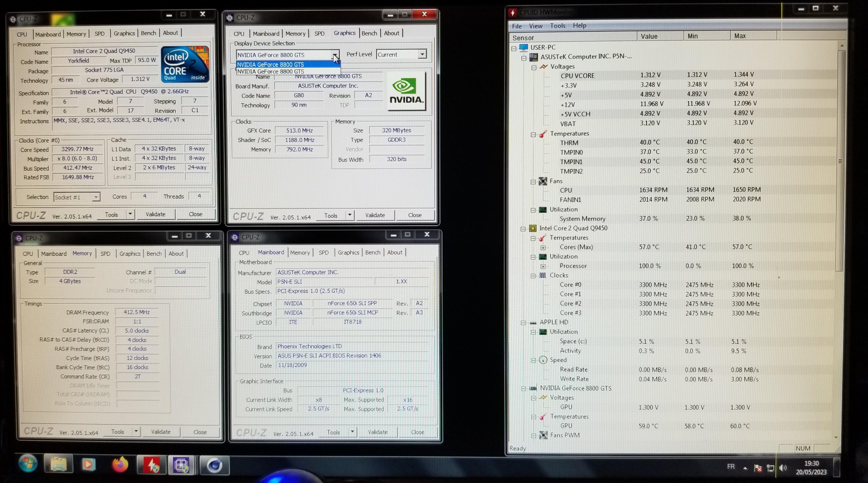Switch to SPD tab in Memory window
The image size is (868, 483).
105,254
